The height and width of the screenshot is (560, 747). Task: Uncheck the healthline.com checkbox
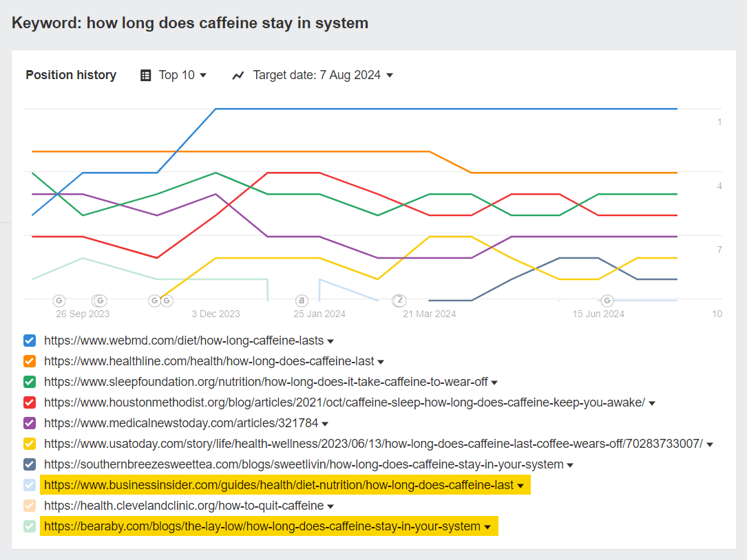(x=29, y=361)
